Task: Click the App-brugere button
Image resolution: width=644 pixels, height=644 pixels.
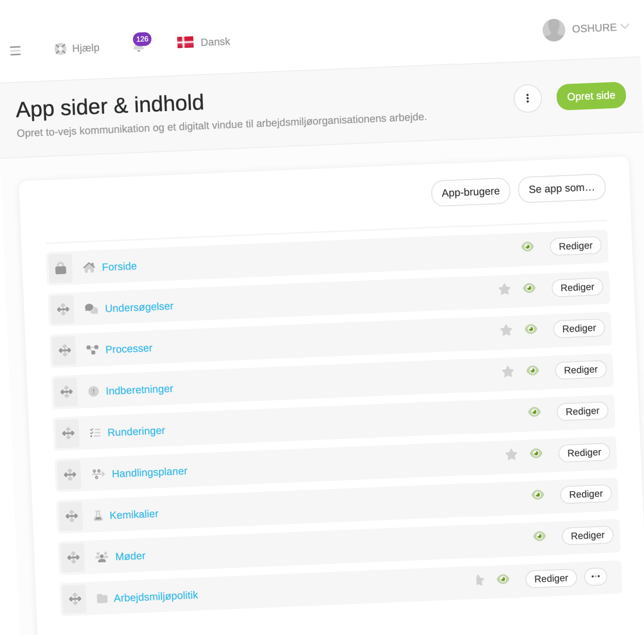Action: pos(471,192)
